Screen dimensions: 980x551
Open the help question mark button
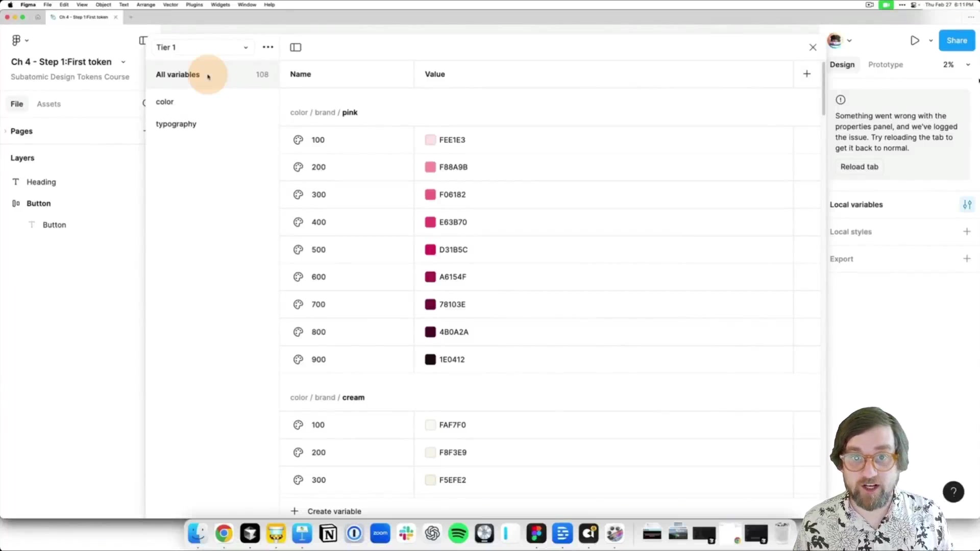[x=953, y=492]
